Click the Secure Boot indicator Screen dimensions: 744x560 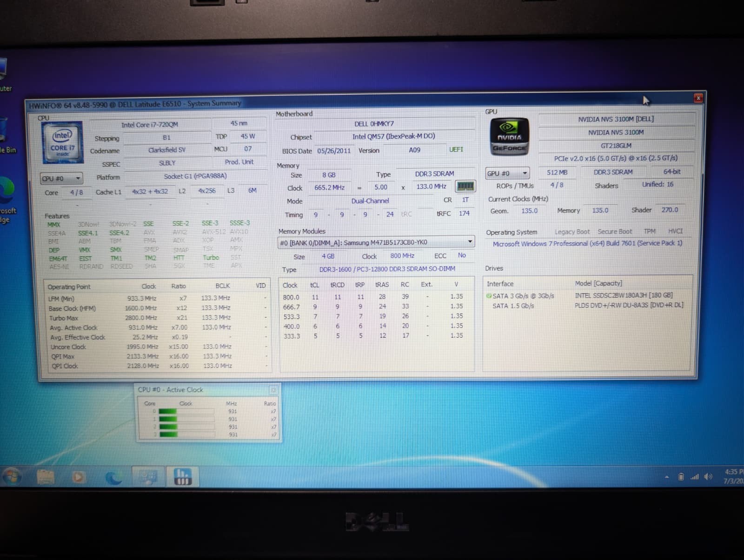point(615,231)
